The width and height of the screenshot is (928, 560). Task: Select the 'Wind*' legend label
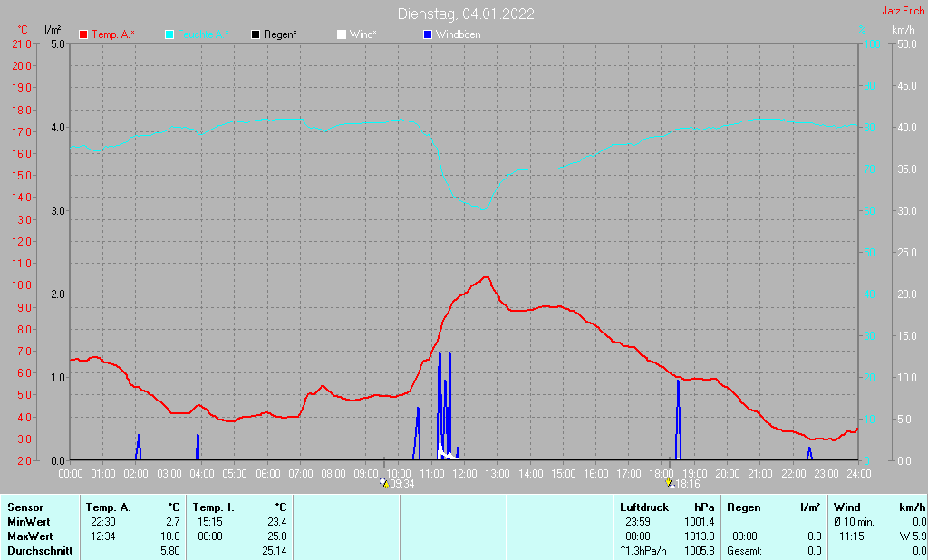[x=362, y=35]
